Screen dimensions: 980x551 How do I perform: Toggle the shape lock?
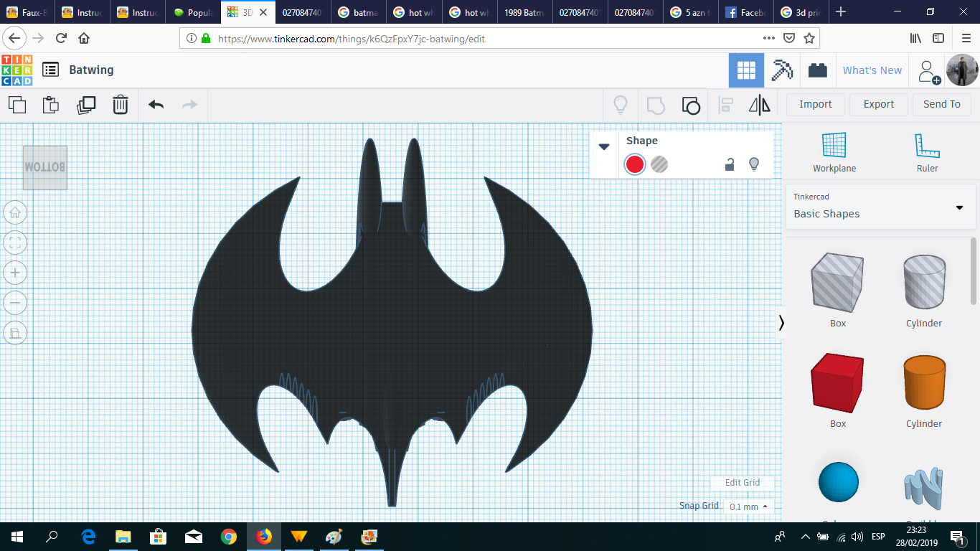730,164
